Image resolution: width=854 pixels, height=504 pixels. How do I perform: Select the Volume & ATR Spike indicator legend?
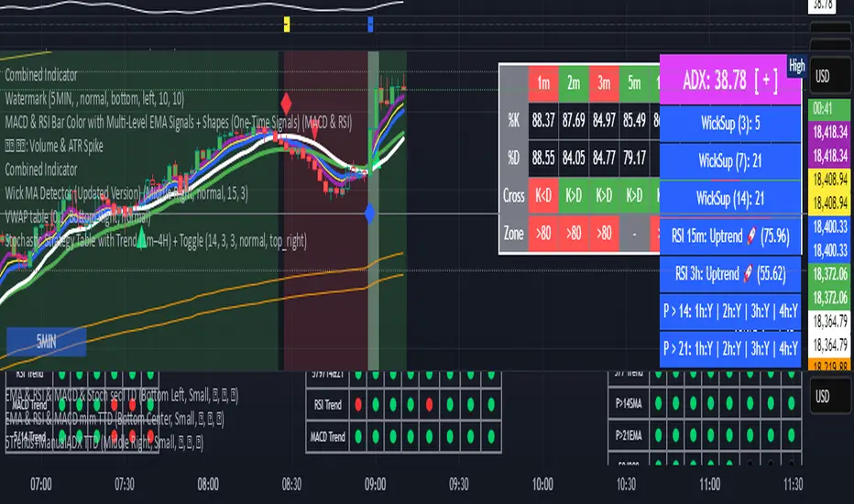(x=54, y=146)
